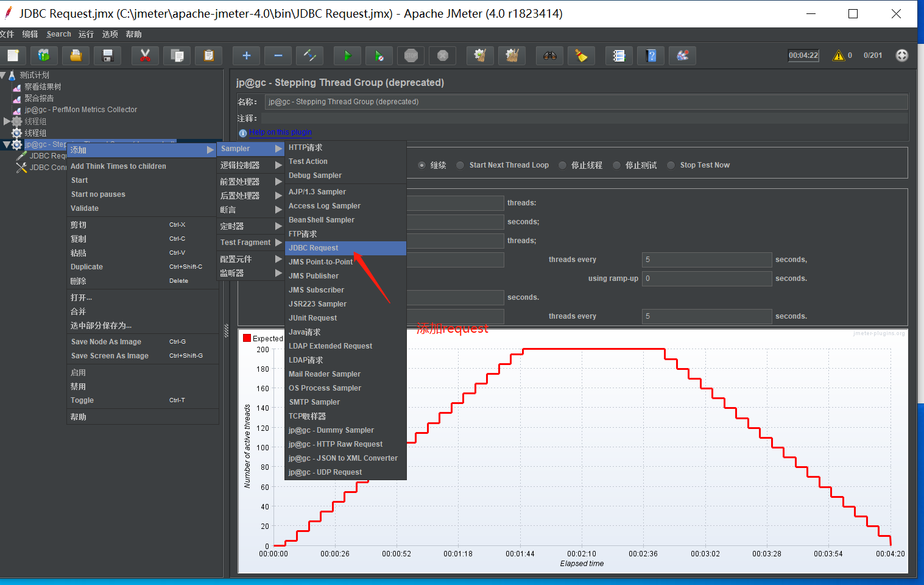Click the Clear broom-with-gear icon
Image resolution: width=924 pixels, height=585 pixels.
tap(480, 55)
